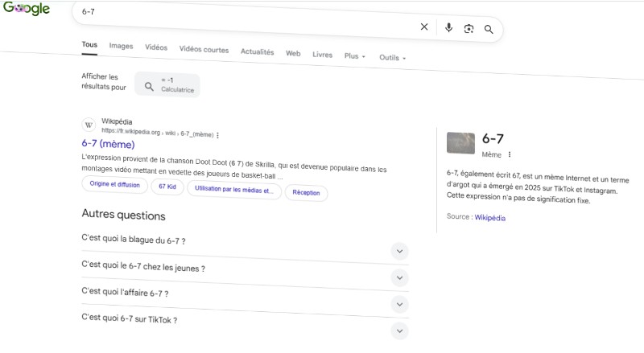This screenshot has width=644, height=353.
Task: Click the knowledge panel title 6-7
Action: pyautogui.click(x=493, y=139)
